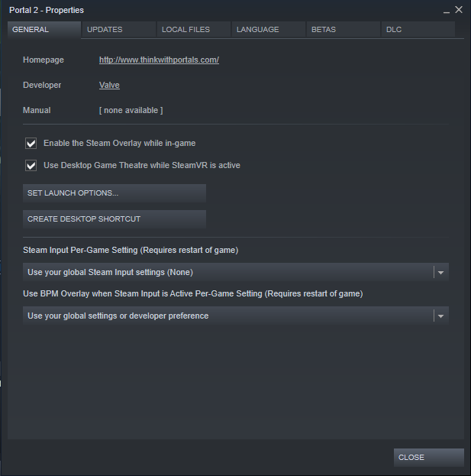The width and height of the screenshot is (471, 476).
Task: Open the LOCAL FILES tab
Action: pos(193,30)
